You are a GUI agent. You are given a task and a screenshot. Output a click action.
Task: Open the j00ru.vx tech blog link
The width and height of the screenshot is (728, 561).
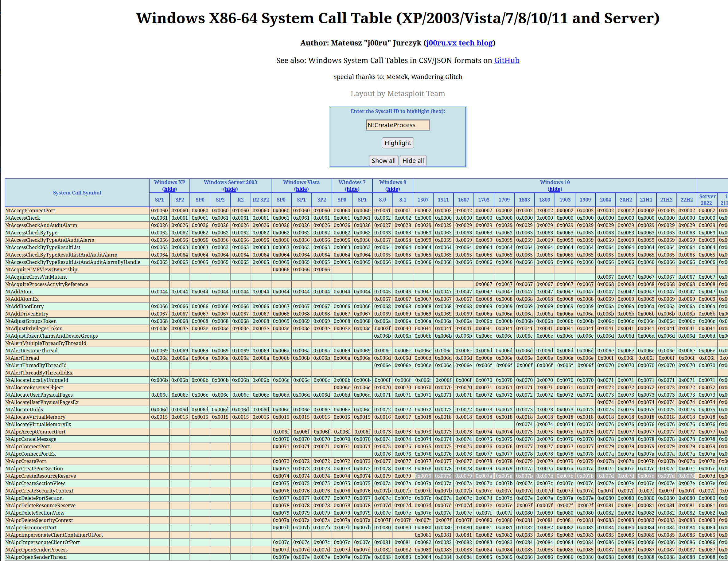(459, 43)
